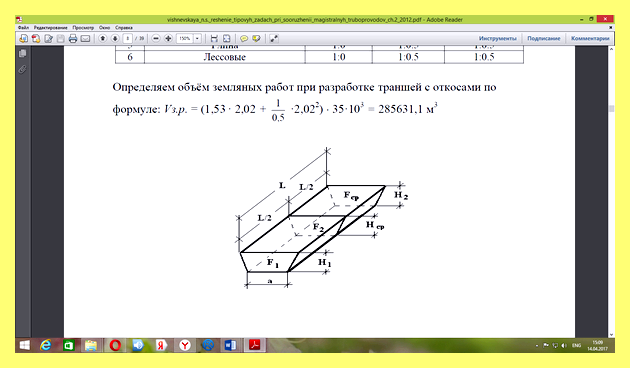The image size is (630, 368).
Task: Select the highlight text tool icon
Action: pyautogui.click(x=256, y=39)
